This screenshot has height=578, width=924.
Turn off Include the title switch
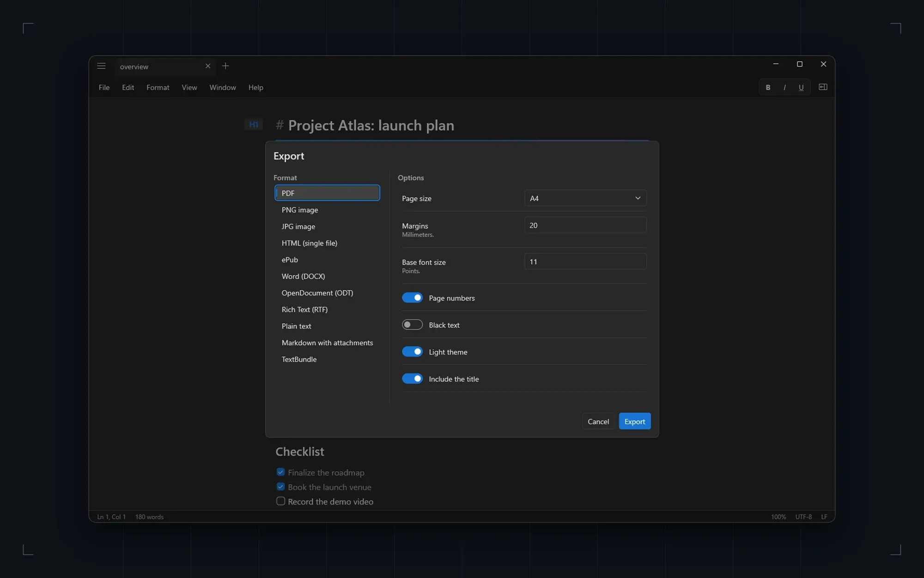[412, 379]
